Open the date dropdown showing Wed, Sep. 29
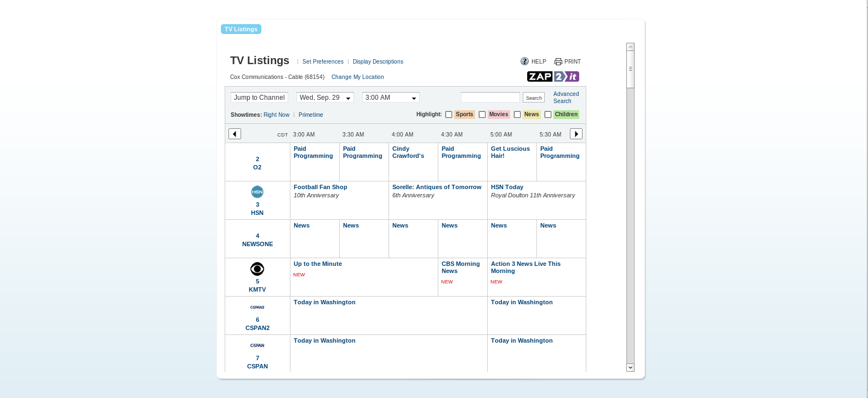This screenshot has height=398, width=868. point(325,98)
